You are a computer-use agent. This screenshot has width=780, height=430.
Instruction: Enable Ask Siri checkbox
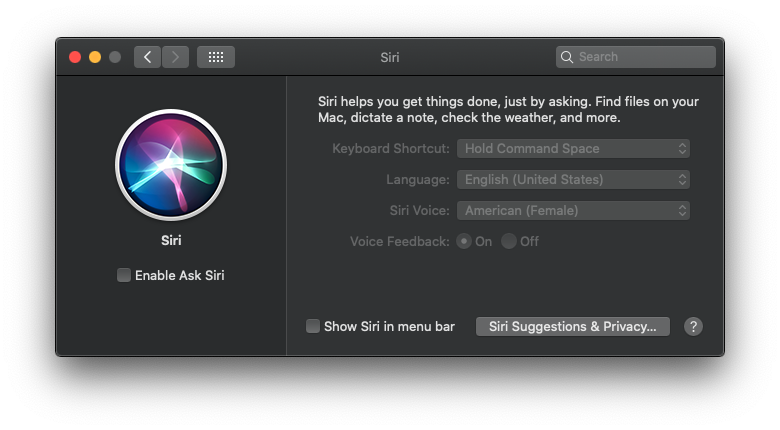124,275
